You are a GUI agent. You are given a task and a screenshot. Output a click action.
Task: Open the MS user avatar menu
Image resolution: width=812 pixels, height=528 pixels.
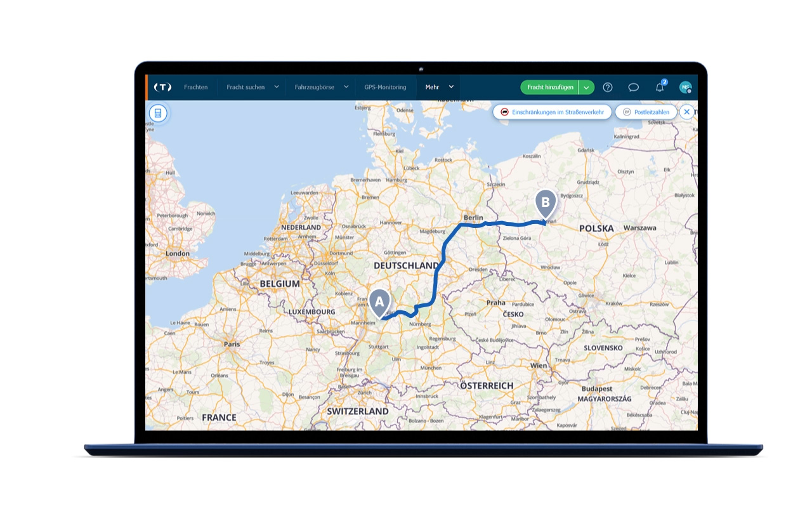[685, 87]
